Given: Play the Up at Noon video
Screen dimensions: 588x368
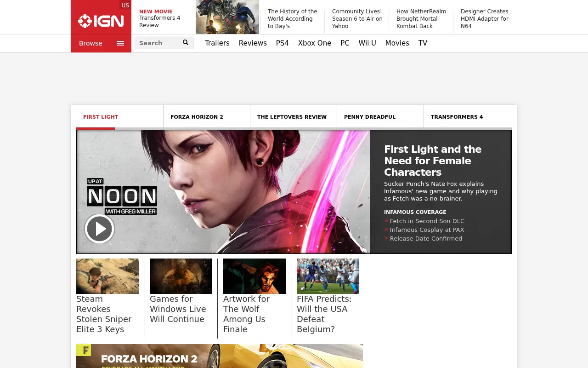Looking at the screenshot, I should tap(99, 229).
